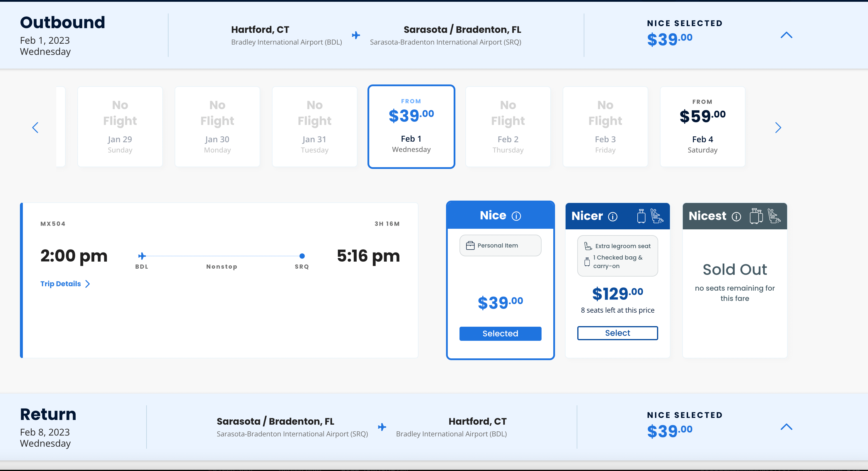The image size is (868, 471).
Task: Click the seat icon in Nicest header
Action: (x=774, y=216)
